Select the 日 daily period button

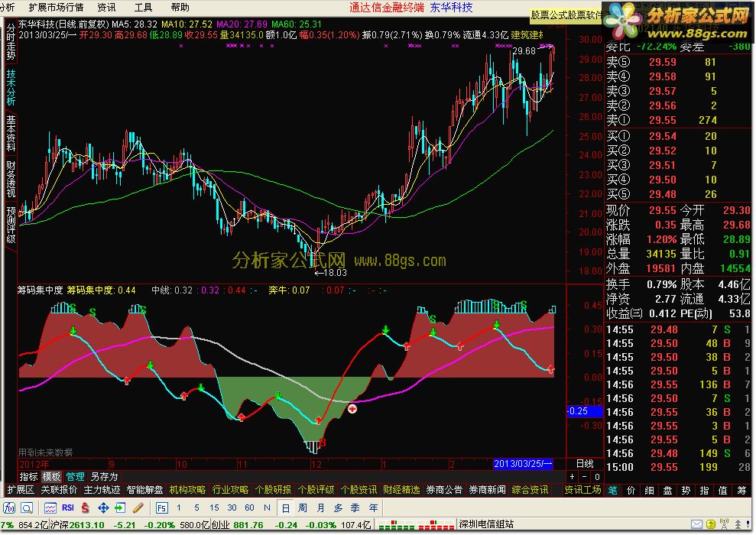(x=285, y=508)
